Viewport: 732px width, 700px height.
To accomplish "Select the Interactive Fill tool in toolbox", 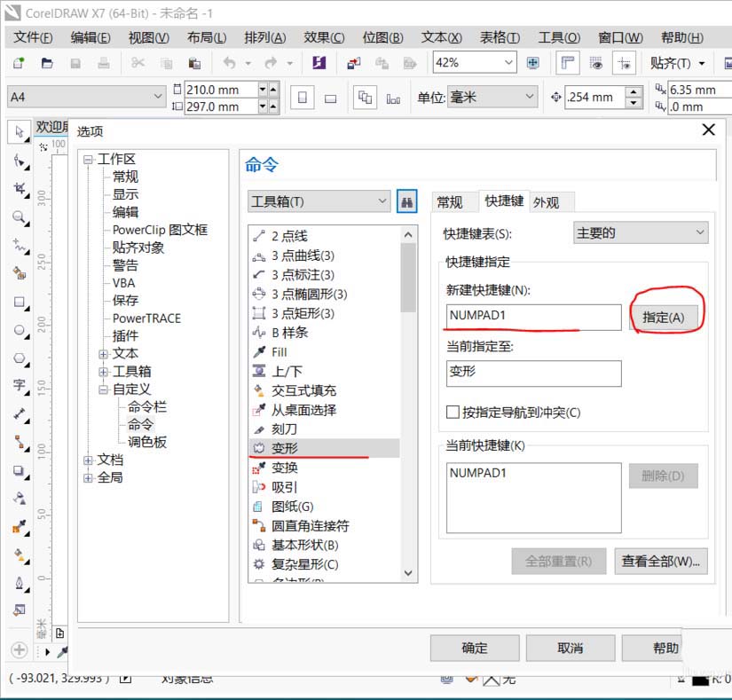I will (x=20, y=554).
